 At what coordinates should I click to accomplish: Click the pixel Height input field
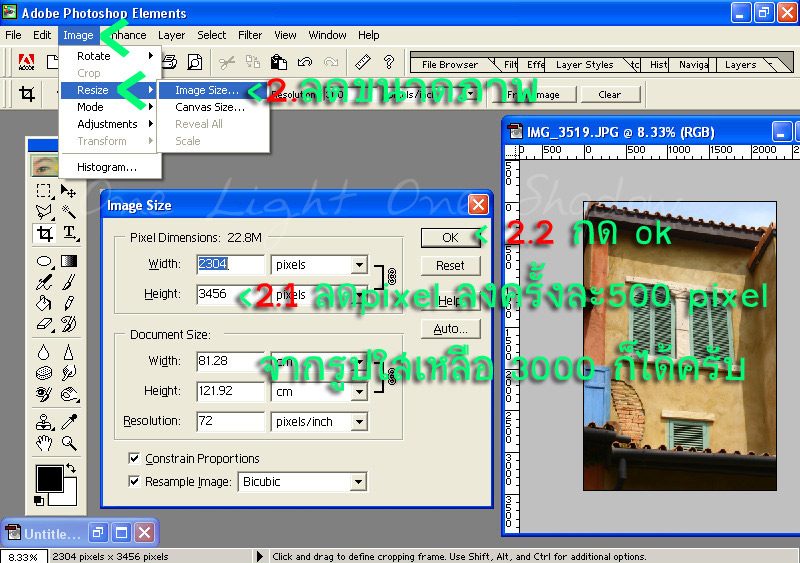231,294
